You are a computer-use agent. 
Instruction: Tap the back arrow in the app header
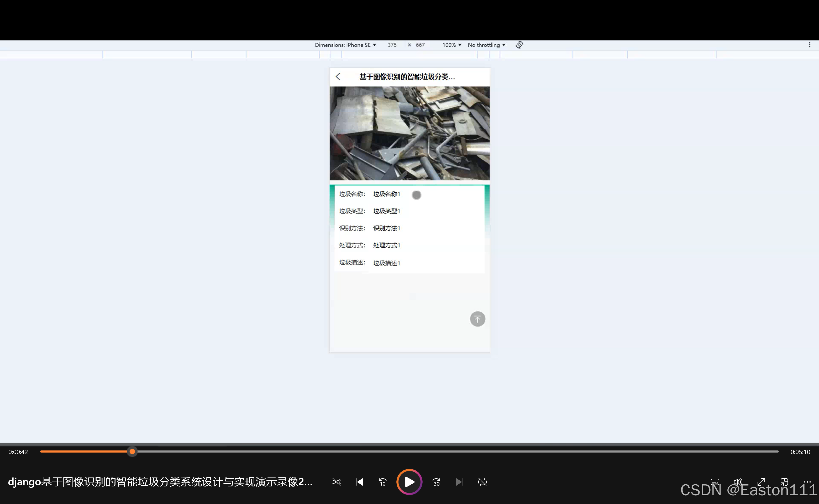(x=338, y=77)
